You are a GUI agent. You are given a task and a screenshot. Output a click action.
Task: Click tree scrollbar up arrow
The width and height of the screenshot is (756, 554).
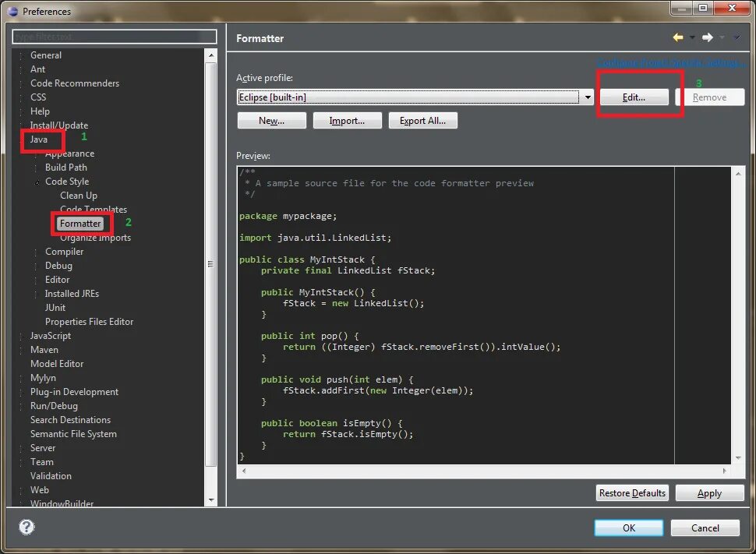[x=211, y=55]
